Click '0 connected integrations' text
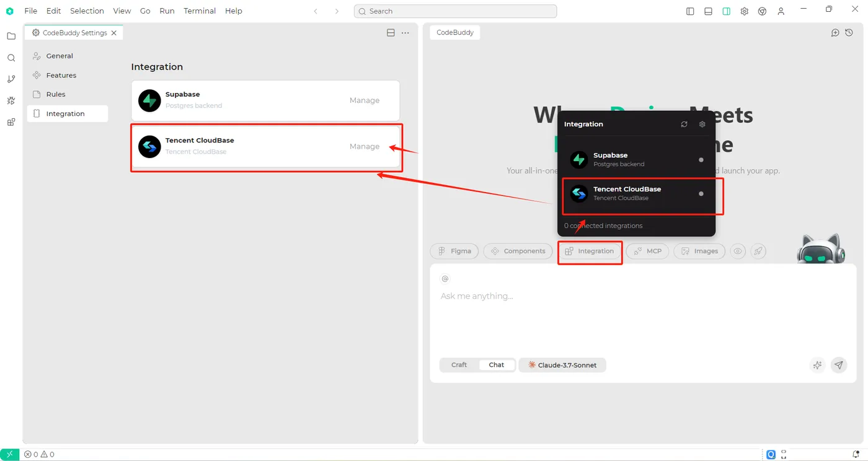Viewport: 868px width, 461px height. point(603,226)
